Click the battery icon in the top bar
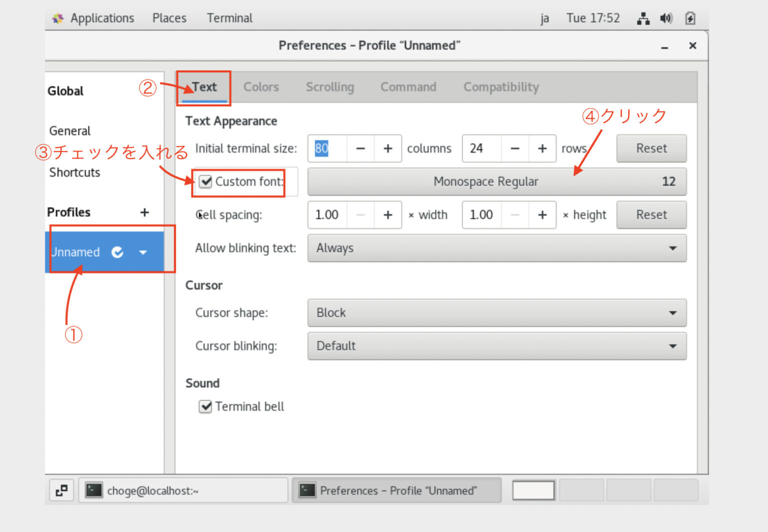768x532 pixels. pos(690,18)
